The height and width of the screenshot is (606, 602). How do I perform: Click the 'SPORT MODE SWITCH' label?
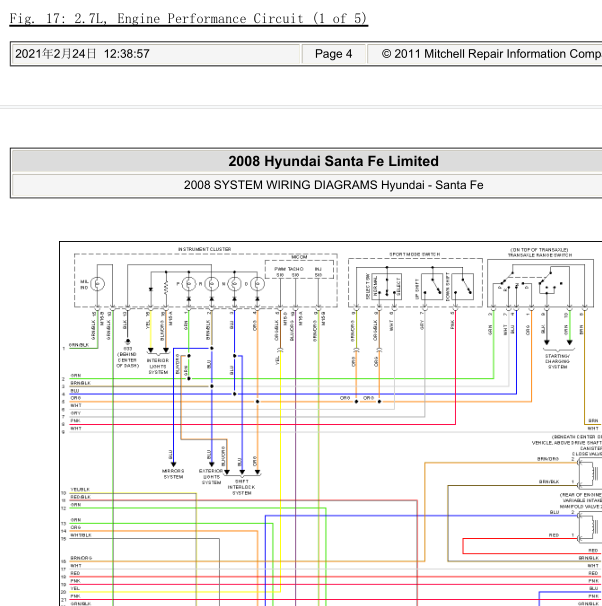click(x=415, y=254)
